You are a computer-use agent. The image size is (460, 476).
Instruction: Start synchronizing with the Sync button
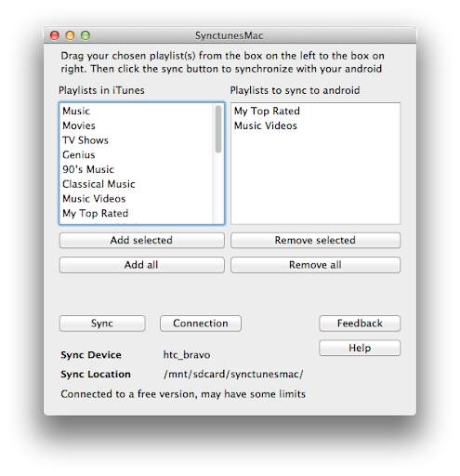(102, 324)
